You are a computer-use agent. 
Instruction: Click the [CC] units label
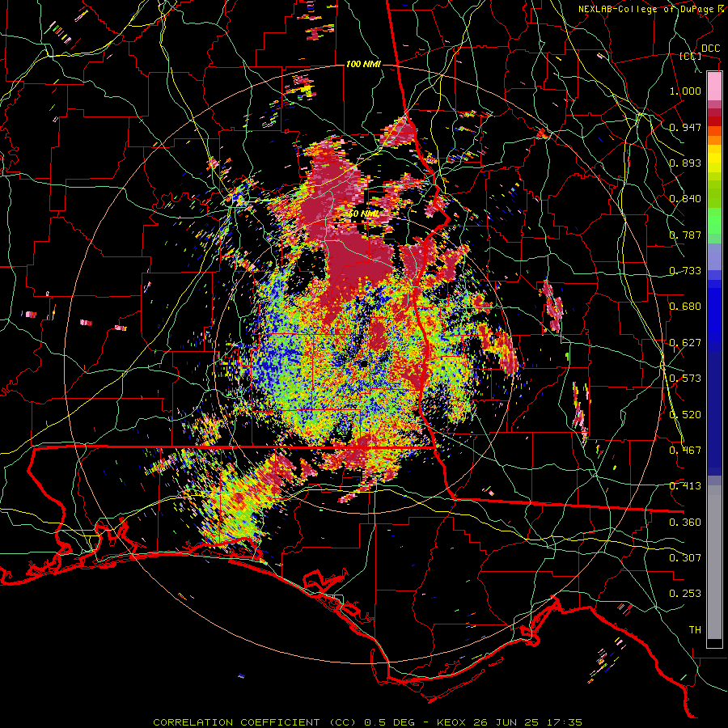tap(691, 56)
